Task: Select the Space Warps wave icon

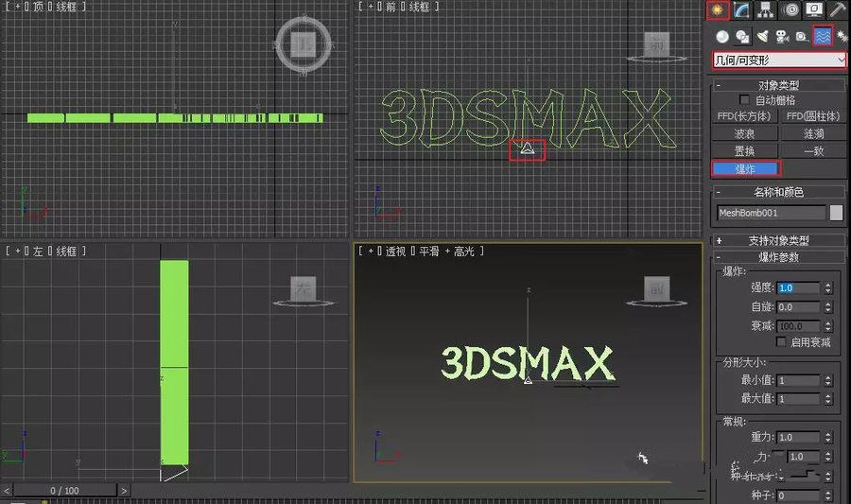Action: pos(823,36)
